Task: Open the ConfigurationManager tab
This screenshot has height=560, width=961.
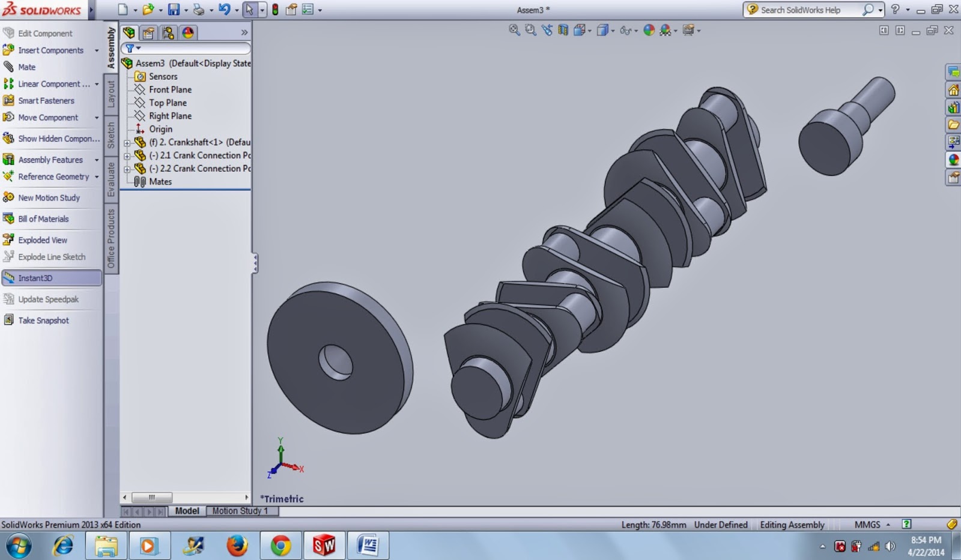Action: tap(168, 32)
